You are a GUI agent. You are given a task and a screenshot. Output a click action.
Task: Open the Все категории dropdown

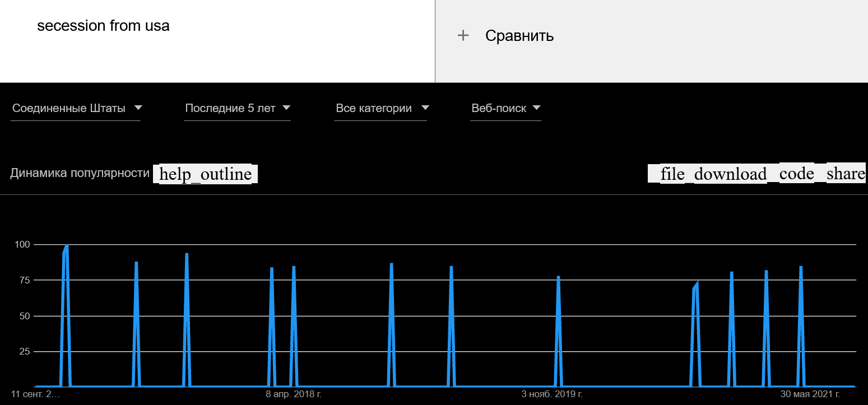[x=381, y=109]
